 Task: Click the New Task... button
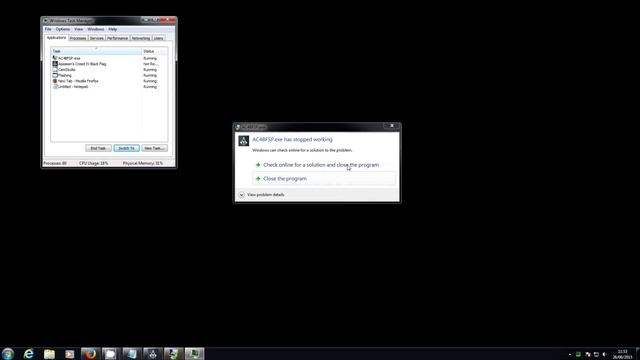[154, 148]
